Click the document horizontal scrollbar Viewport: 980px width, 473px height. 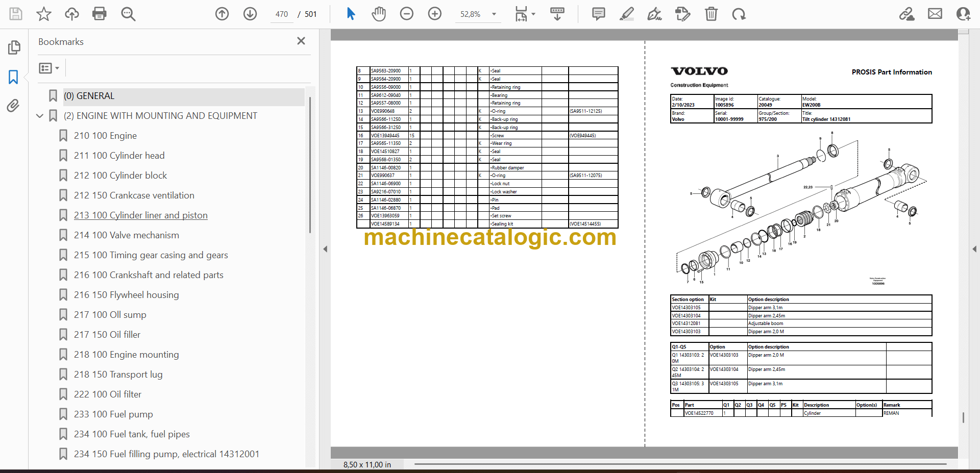click(680, 464)
